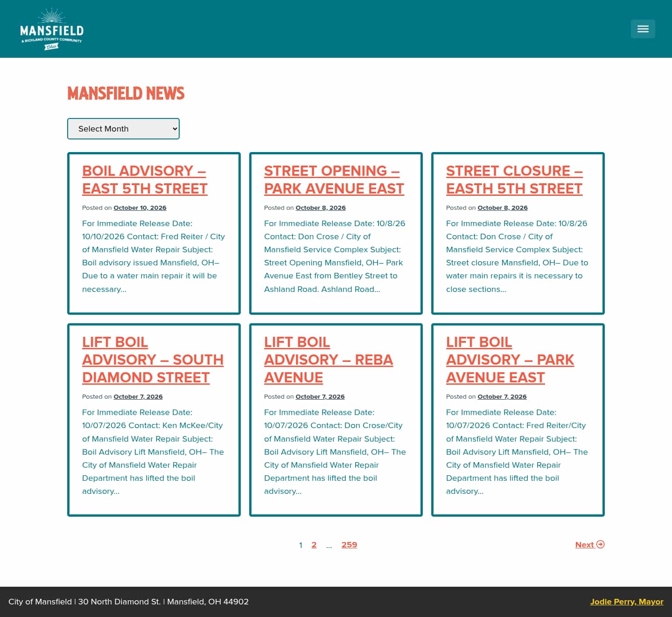Open Lift Boil Advisory – Reba Avenue article

click(x=329, y=360)
